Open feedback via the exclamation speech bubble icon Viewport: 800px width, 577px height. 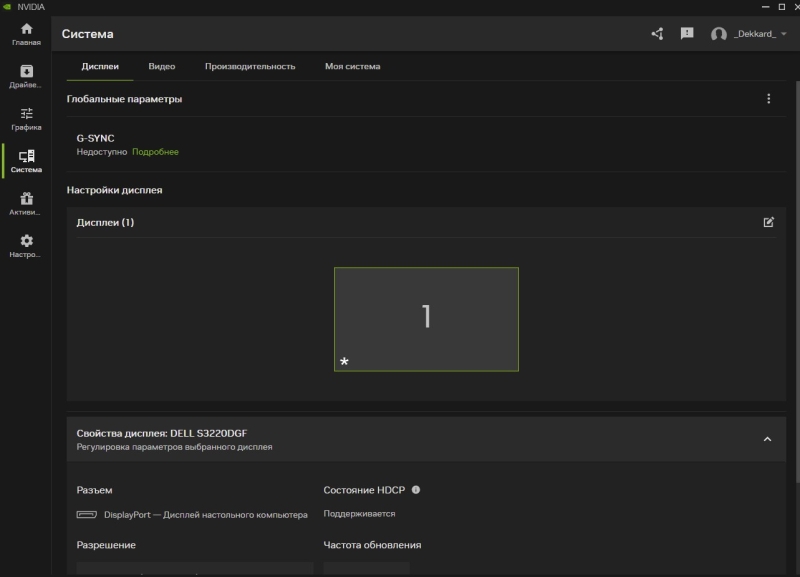pyautogui.click(x=687, y=33)
